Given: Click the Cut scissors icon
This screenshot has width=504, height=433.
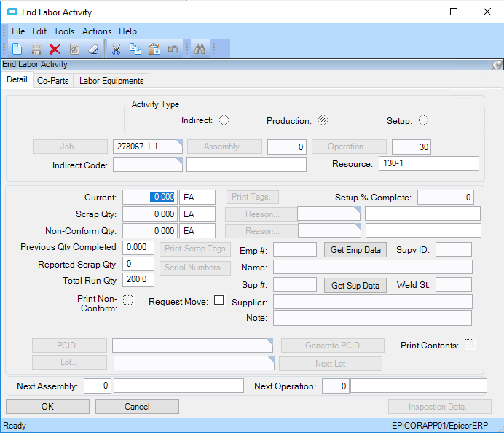Looking at the screenshot, I should (x=116, y=50).
